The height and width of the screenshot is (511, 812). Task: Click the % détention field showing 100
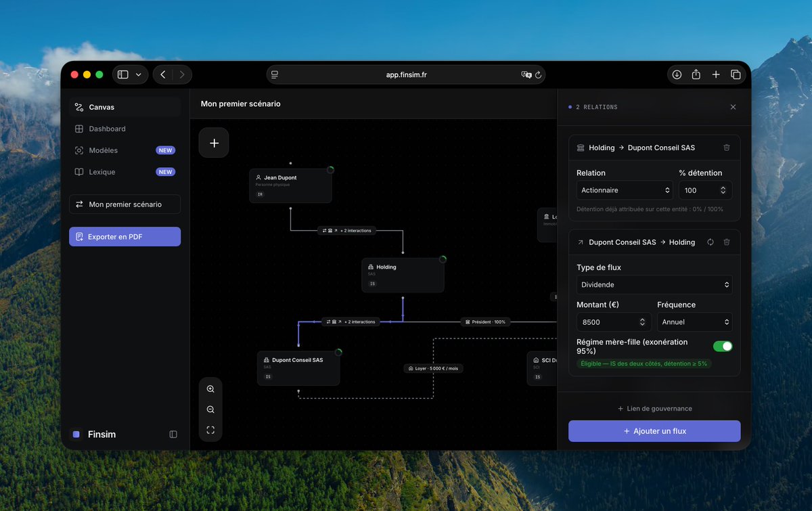tap(705, 190)
